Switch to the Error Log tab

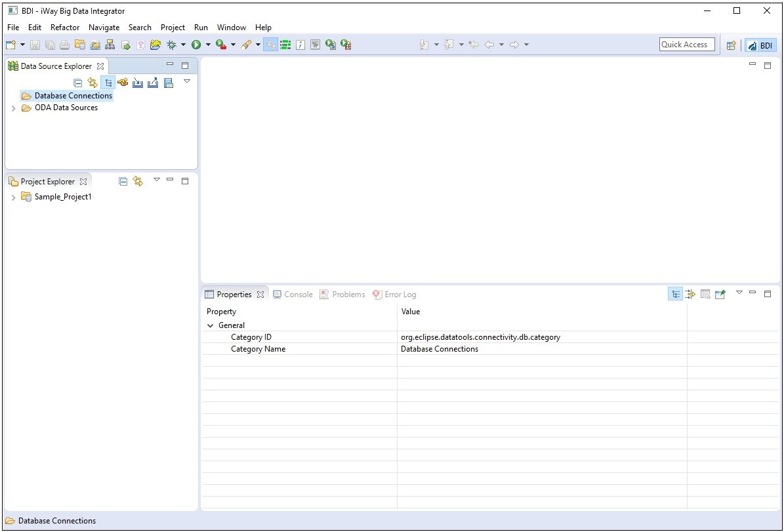click(x=394, y=295)
